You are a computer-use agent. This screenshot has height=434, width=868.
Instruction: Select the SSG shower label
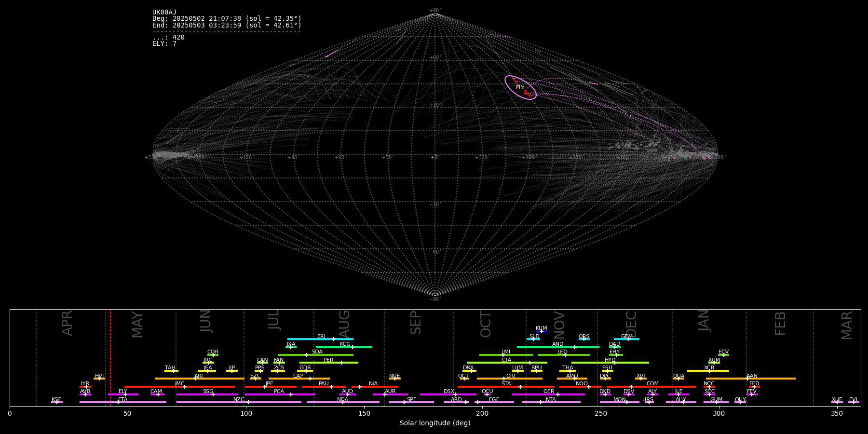208,391
